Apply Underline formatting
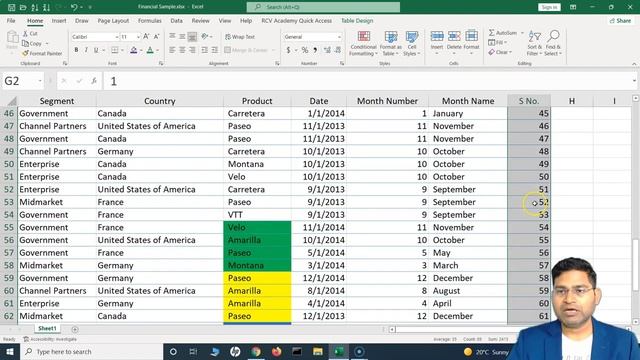This screenshot has height=360, width=640. tap(96, 50)
